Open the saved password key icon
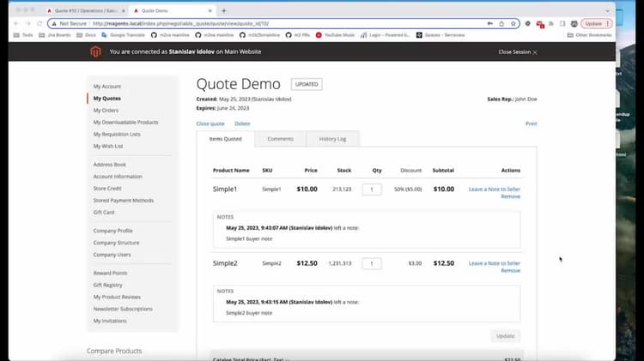This screenshot has height=361, width=644. click(490, 24)
